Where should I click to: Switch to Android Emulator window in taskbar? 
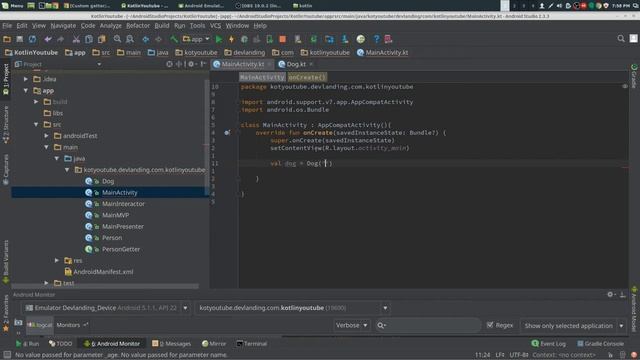point(201,5)
